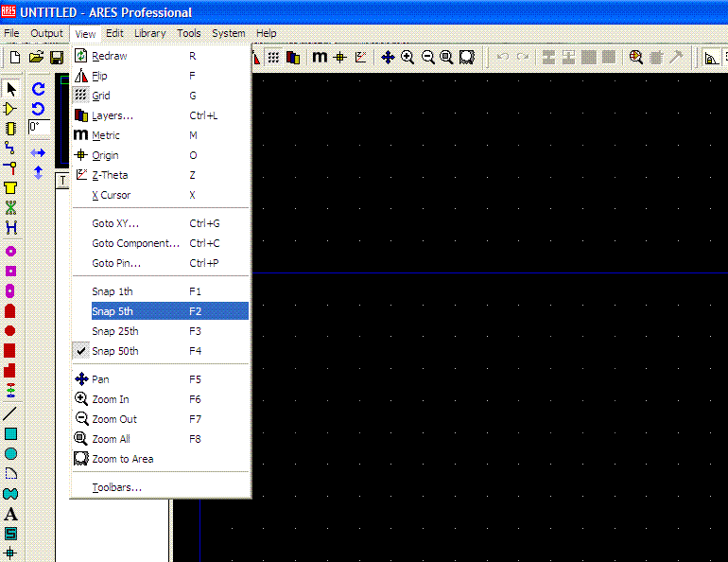Click the Zoom In magnifier toolbar icon

tap(407, 58)
